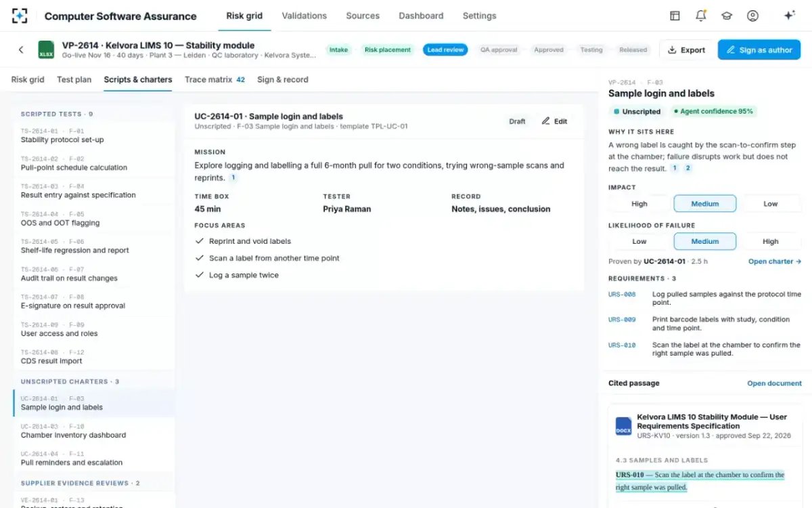Select Pull-point schedule calculation test
The height and width of the screenshot is (508, 812).
pos(94,163)
